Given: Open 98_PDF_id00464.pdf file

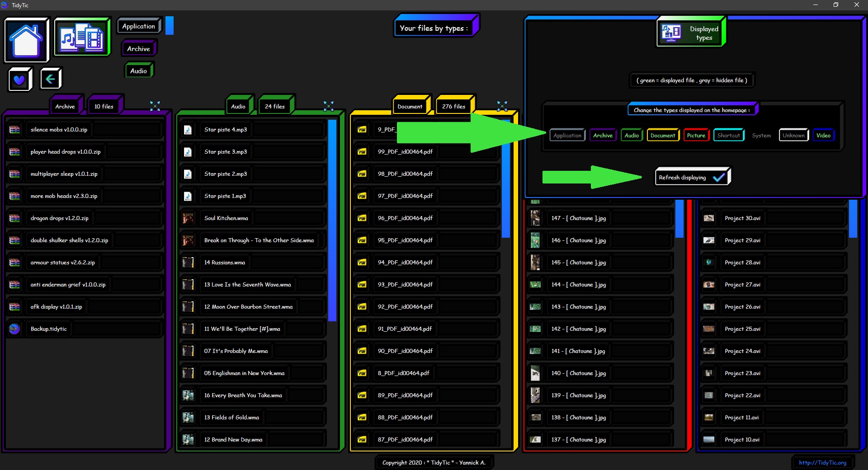Looking at the screenshot, I should tap(427, 174).
